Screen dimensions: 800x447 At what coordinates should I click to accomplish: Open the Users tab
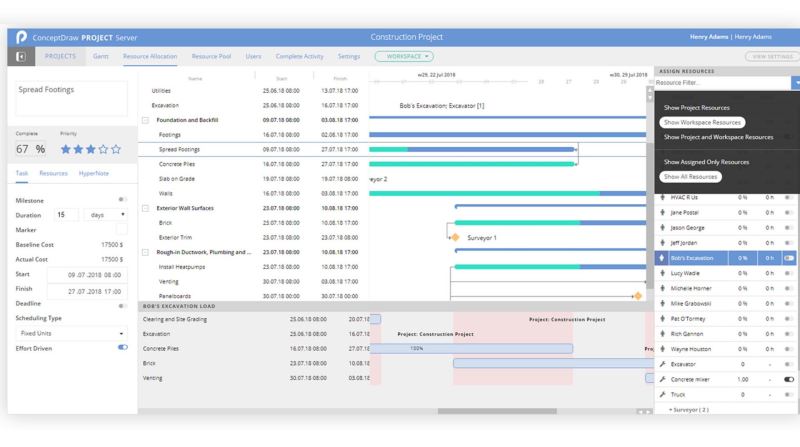253,56
